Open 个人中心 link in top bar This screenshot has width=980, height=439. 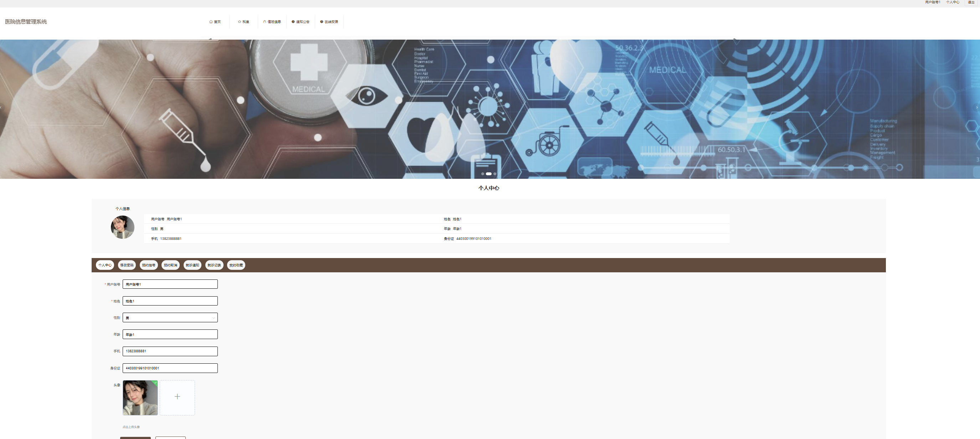click(953, 2)
